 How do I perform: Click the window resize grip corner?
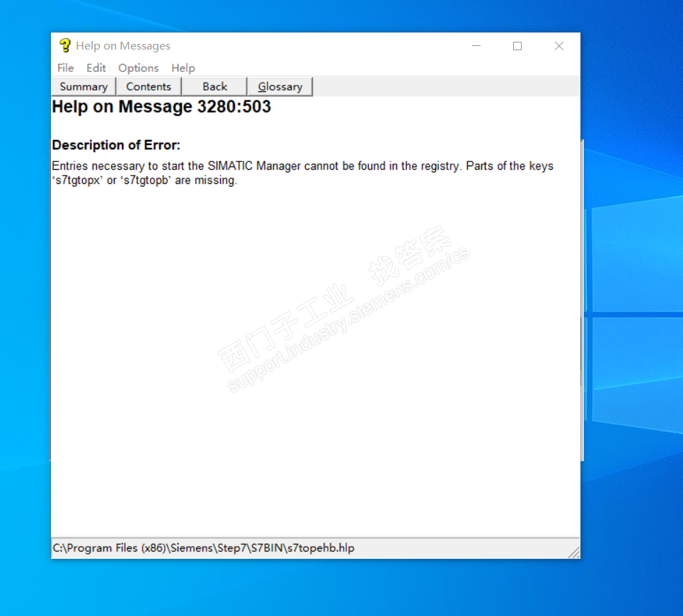[574, 552]
